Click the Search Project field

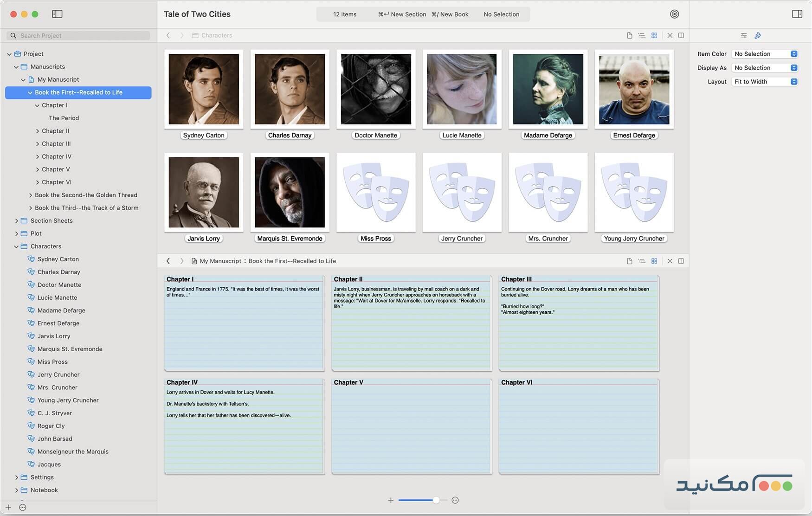[x=79, y=35]
